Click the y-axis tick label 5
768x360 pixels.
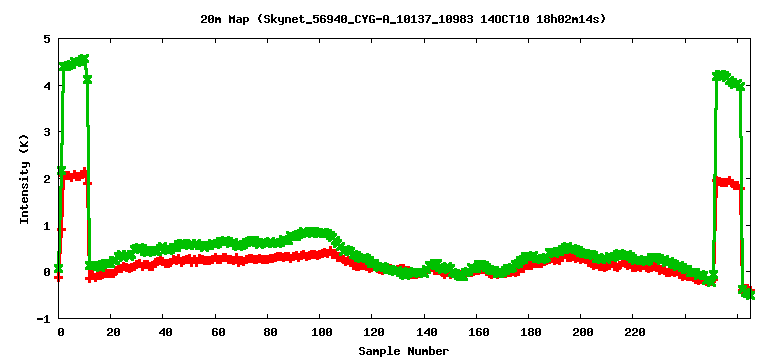(x=48, y=39)
